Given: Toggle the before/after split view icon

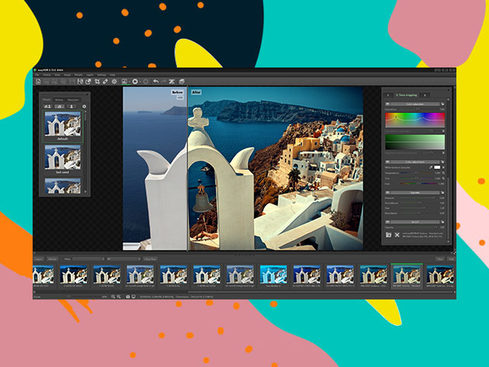Looking at the screenshot, I should [x=124, y=81].
